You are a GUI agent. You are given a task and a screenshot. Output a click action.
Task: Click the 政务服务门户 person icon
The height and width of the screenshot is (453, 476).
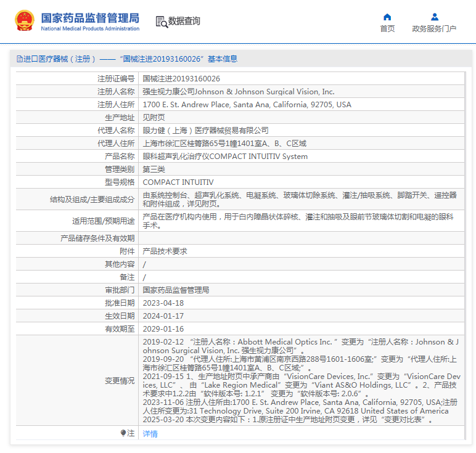[x=435, y=17]
